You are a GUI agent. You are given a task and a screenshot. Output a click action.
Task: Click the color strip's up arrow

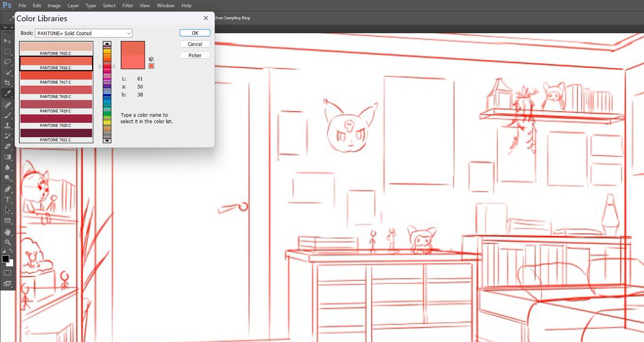107,44
